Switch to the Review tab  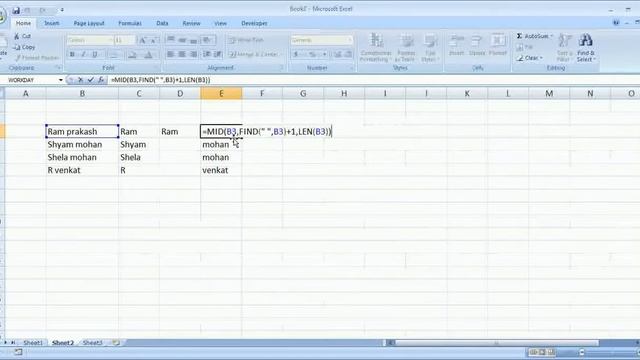191,23
